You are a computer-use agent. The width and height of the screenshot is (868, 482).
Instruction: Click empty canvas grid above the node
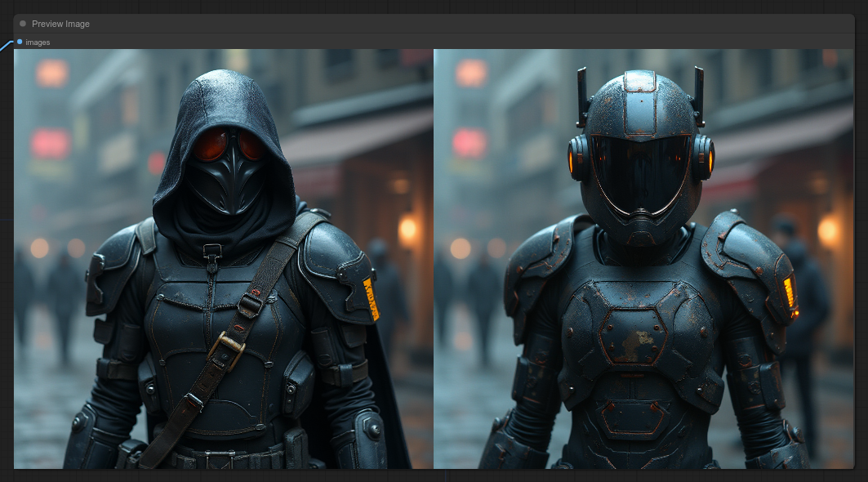[x=408, y=6]
